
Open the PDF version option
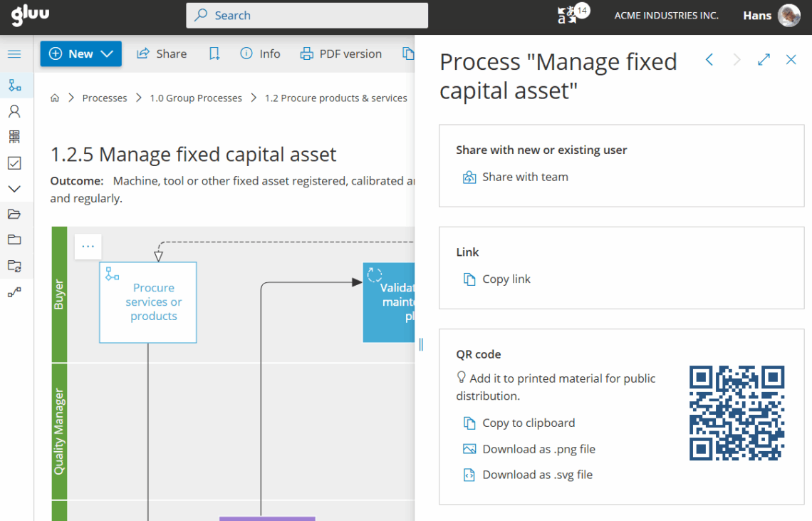point(341,54)
